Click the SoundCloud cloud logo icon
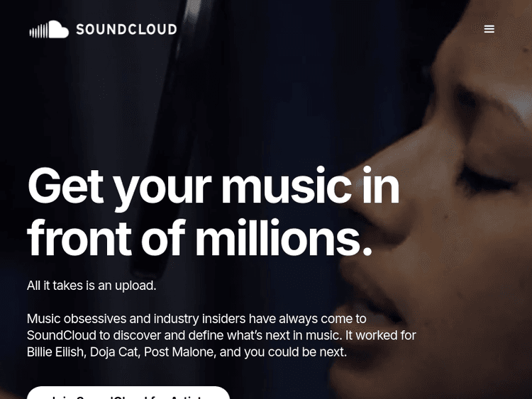 (x=49, y=30)
